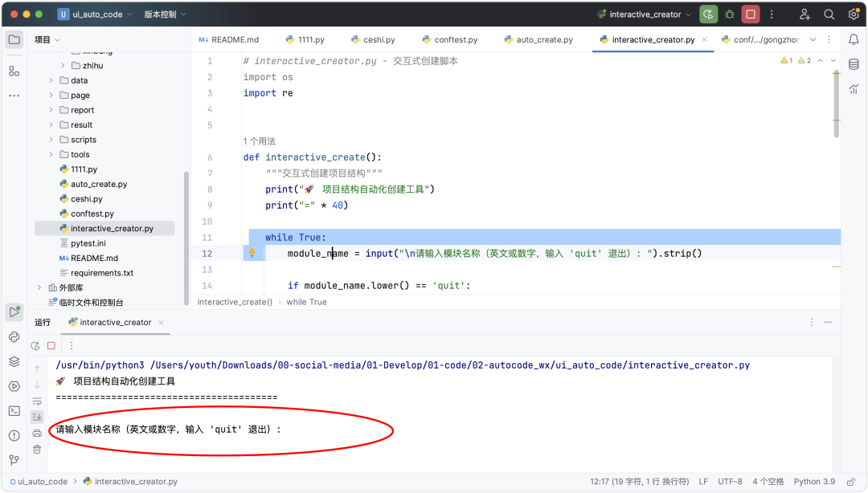The width and height of the screenshot is (868, 493).
Task: Show more tool windows ellipsis
Action: click(x=14, y=96)
